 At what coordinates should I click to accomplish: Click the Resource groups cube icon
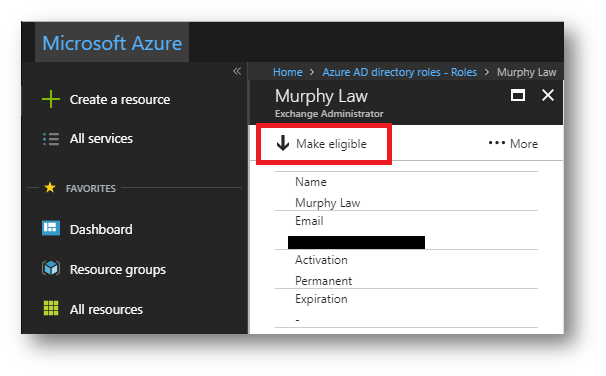(51, 268)
